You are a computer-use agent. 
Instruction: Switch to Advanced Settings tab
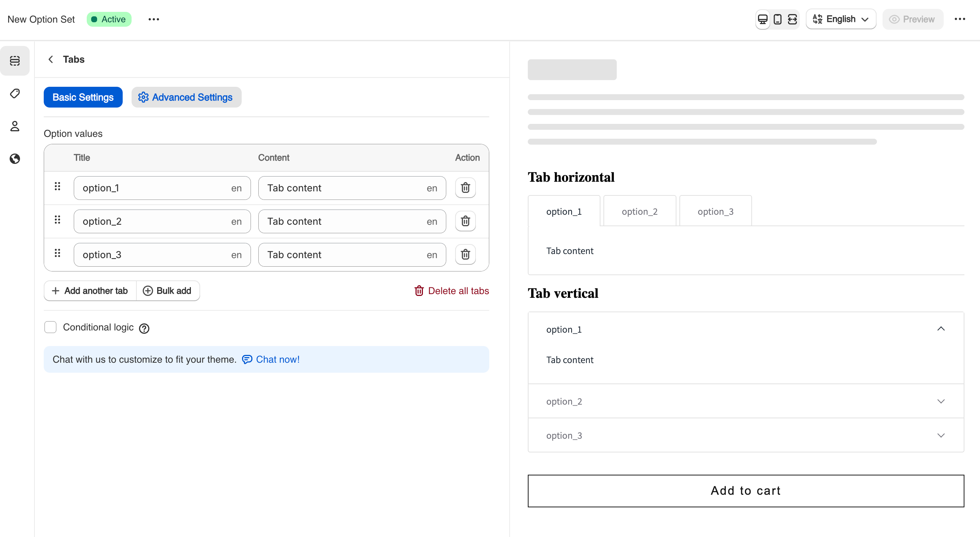186,97
